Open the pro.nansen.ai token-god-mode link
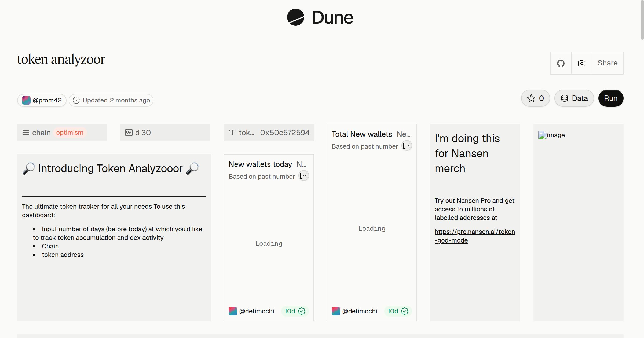This screenshot has height=338, width=644. pos(475,236)
